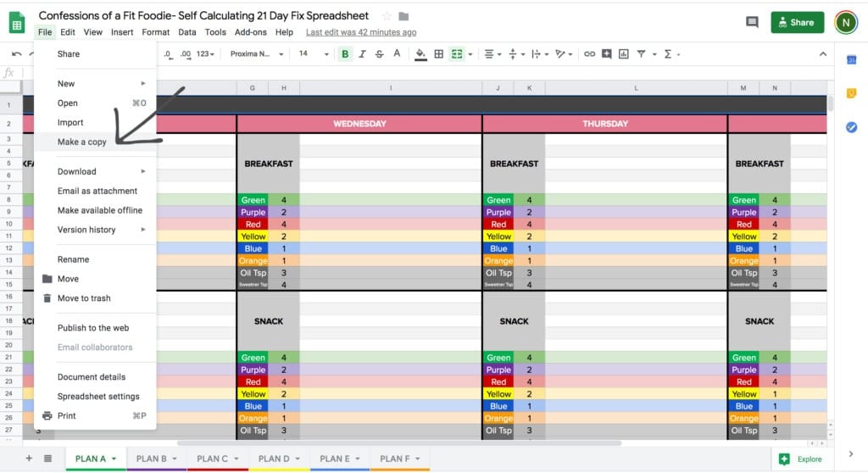Toggle strikethrough formatting

coord(379,53)
